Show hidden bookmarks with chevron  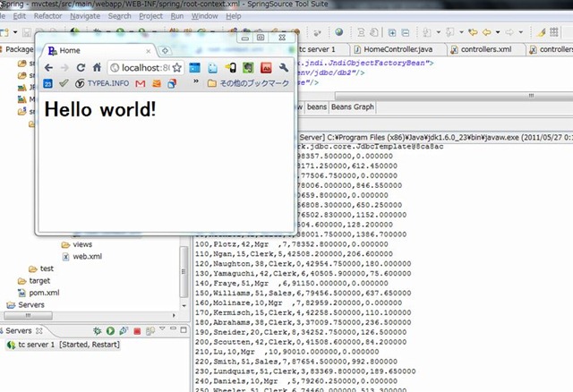[x=195, y=83]
